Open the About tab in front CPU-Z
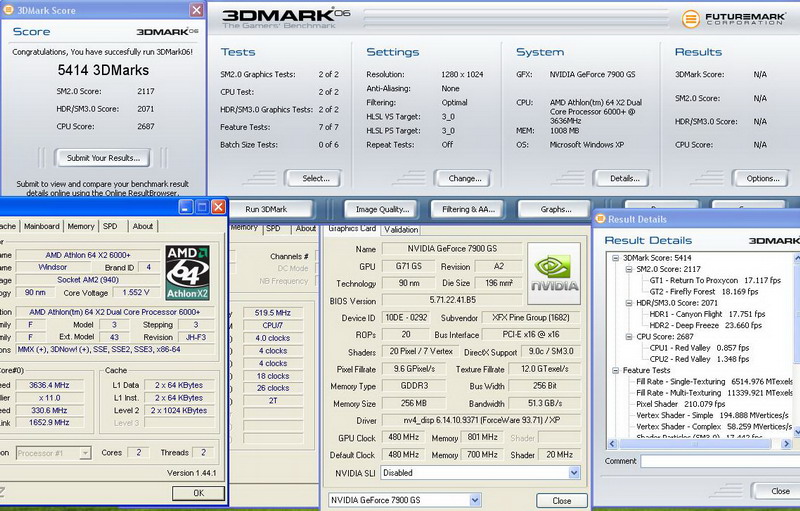Viewport: 800px width, 511px height. [142, 226]
